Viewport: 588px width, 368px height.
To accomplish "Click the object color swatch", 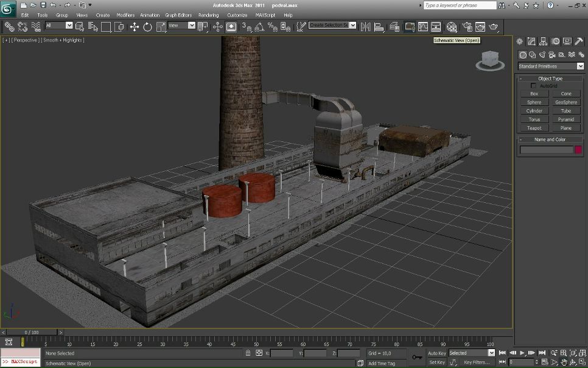I will tap(578, 149).
